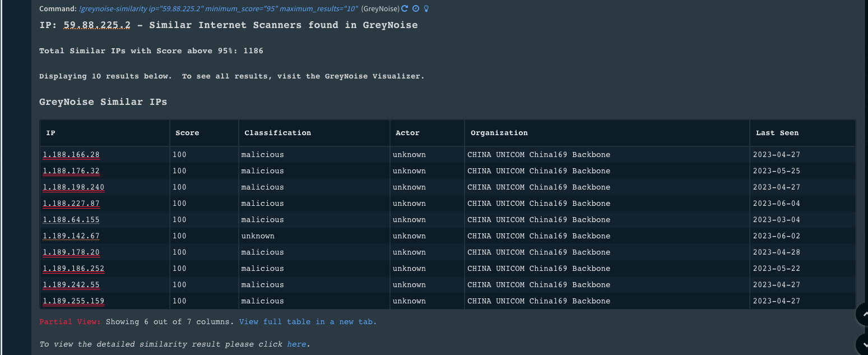Click the 'Partial View:' red label
Viewport: 868px width, 355px height.
pos(70,322)
